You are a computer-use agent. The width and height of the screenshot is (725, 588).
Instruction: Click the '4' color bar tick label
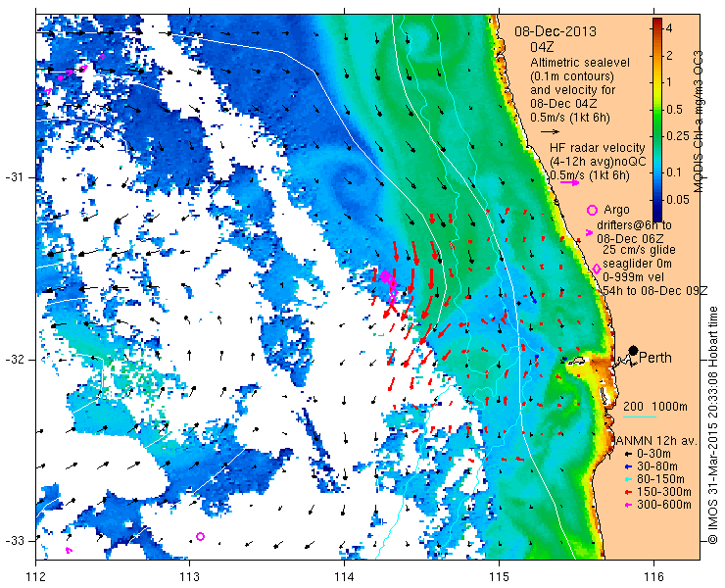click(668, 28)
